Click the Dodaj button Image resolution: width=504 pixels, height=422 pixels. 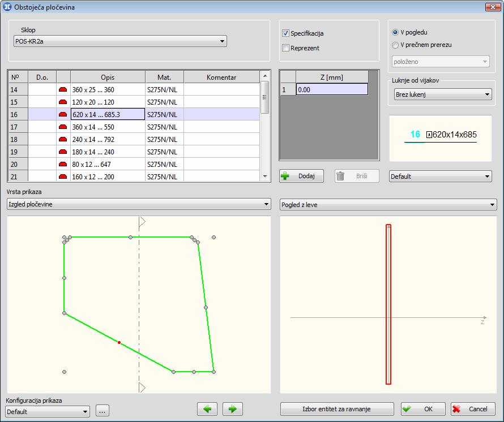pyautogui.click(x=301, y=176)
